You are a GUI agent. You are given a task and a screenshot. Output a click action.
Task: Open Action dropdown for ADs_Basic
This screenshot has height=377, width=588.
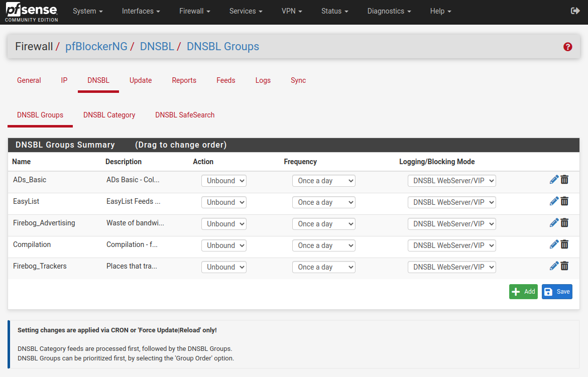224,181
